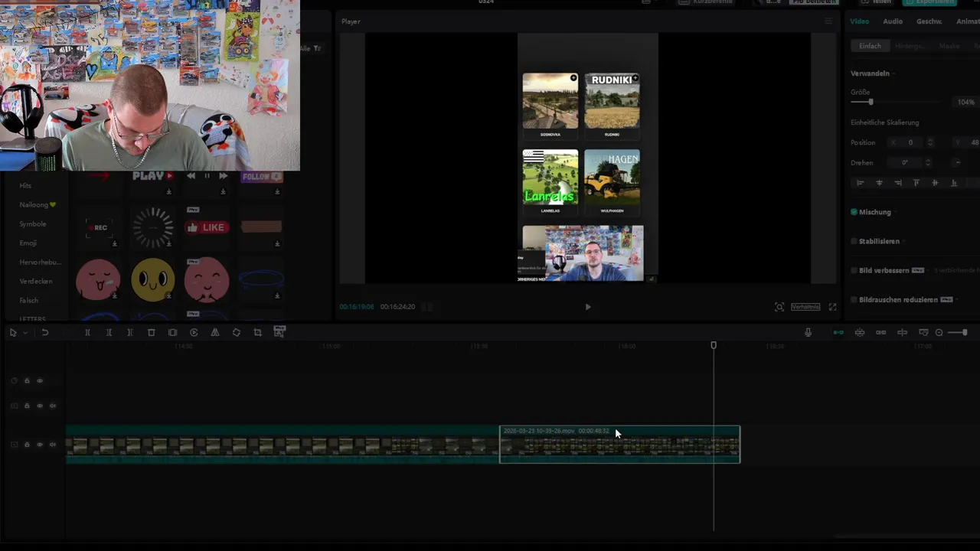980x551 pixels.
Task: Select the LIKE thumbs-up sticker
Action: [x=207, y=227]
